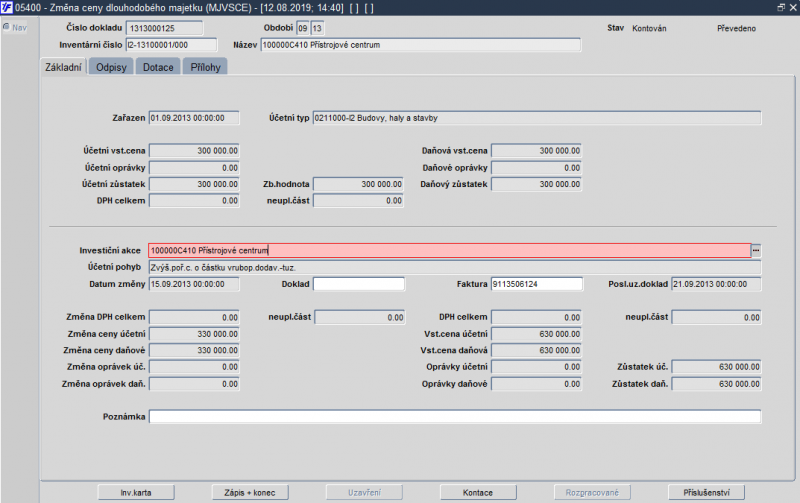Close the window with the X icon
The image size is (800, 503).
(x=792, y=7)
